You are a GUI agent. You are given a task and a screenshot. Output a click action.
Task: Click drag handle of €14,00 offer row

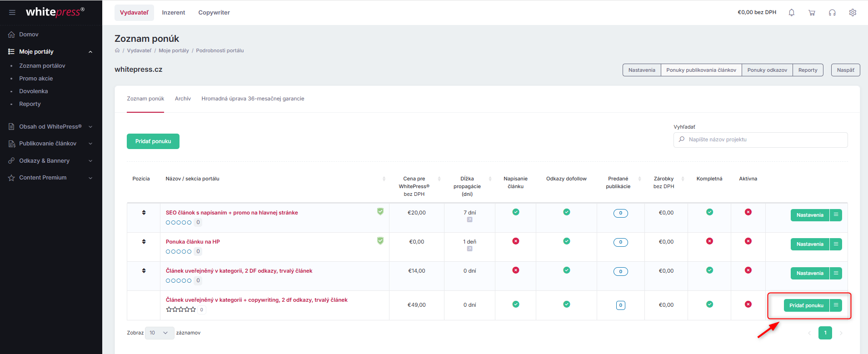(144, 270)
